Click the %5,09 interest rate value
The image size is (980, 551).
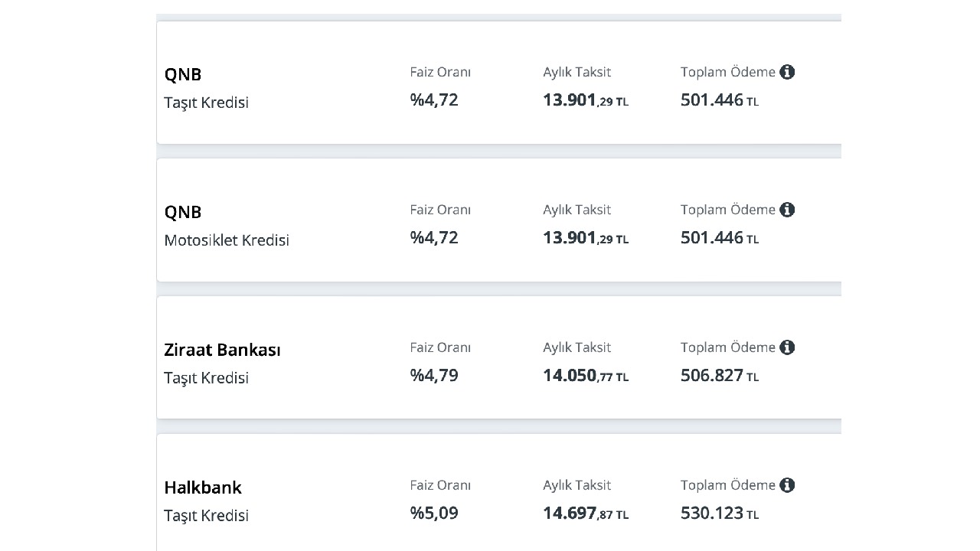point(434,514)
